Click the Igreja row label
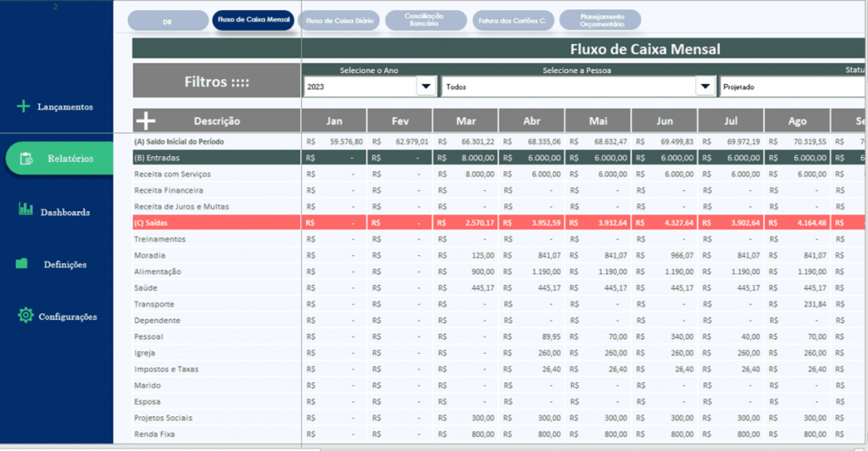Screen dimensions: 868x451 [x=144, y=353]
